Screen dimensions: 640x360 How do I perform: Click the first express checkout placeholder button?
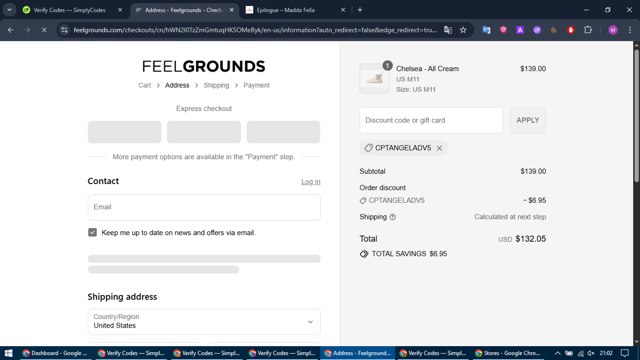pos(124,132)
